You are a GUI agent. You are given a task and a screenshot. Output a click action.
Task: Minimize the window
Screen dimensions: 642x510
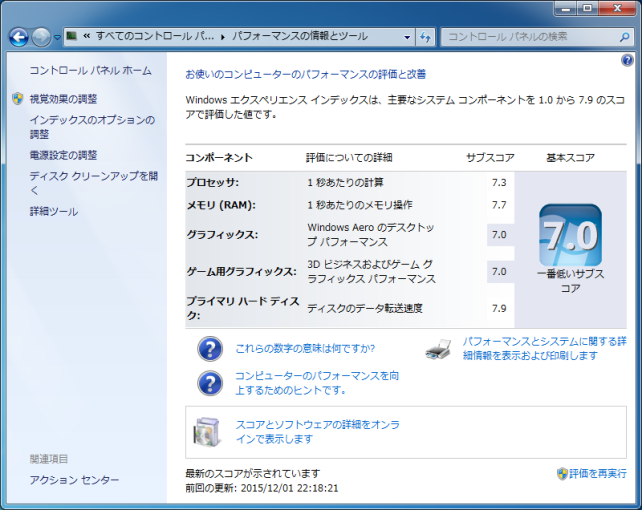566,8
